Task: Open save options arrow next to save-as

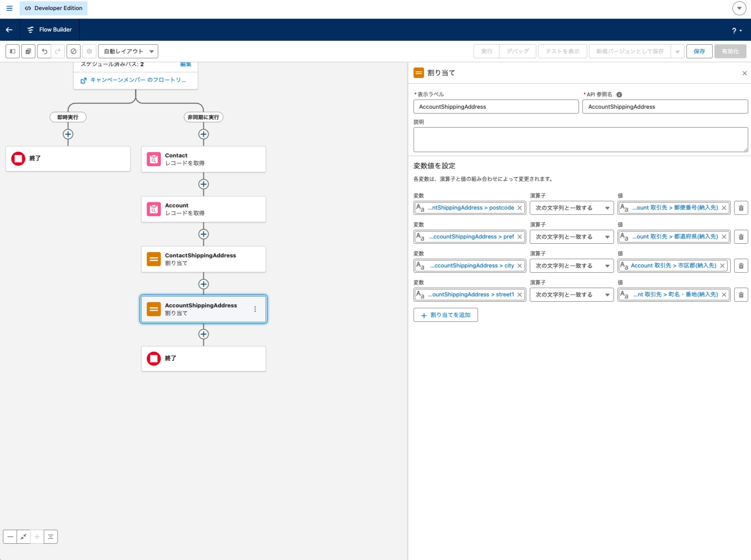Action: 677,51
